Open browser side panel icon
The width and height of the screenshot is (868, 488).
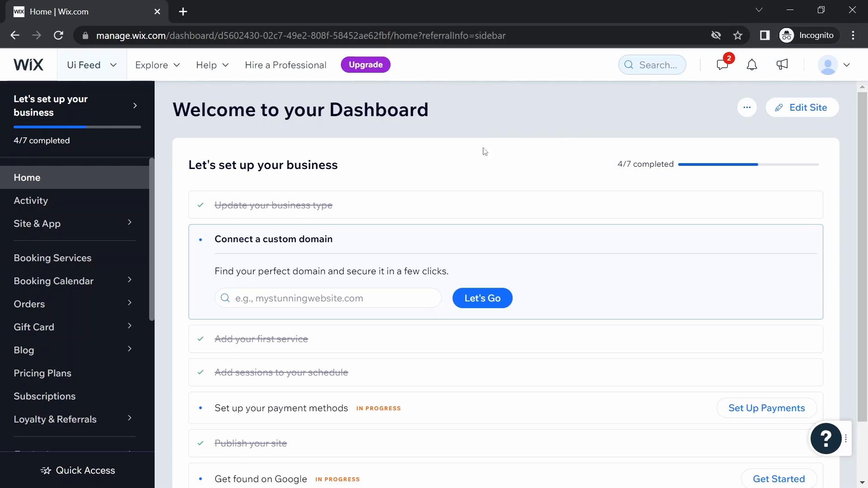tap(764, 35)
